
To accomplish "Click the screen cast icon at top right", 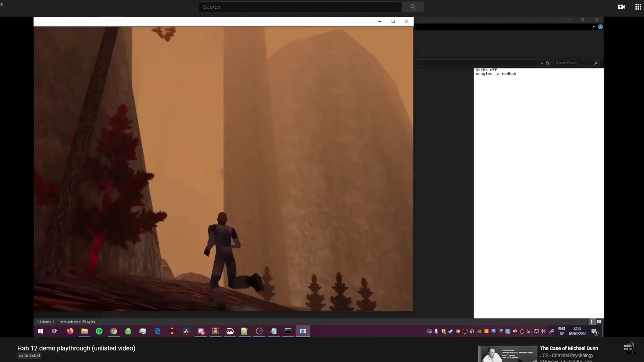I will [x=622, y=7].
